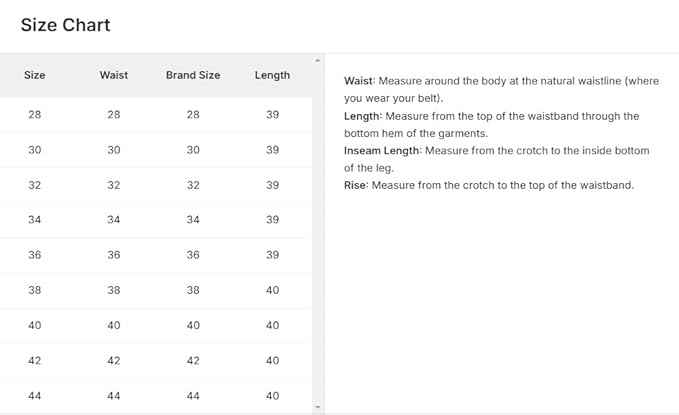Click the bold Waist measurement label
Image resolution: width=679 pixels, height=415 pixels.
coord(359,81)
